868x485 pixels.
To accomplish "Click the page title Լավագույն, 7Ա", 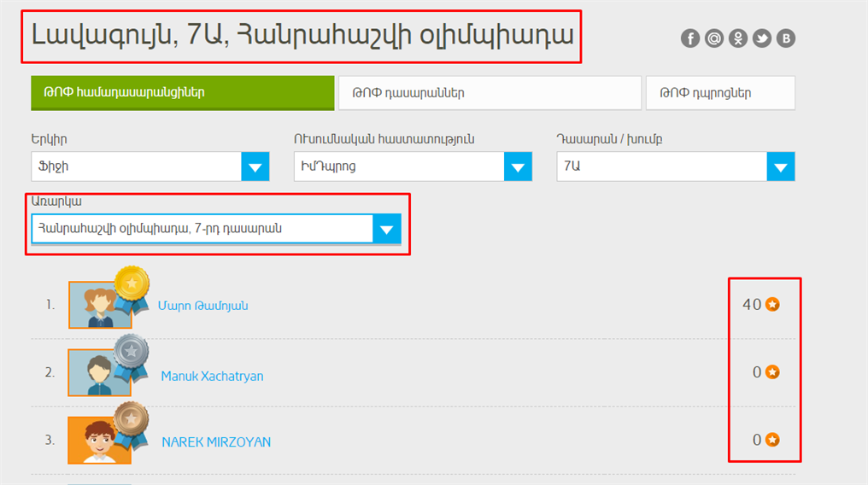I will (302, 35).
